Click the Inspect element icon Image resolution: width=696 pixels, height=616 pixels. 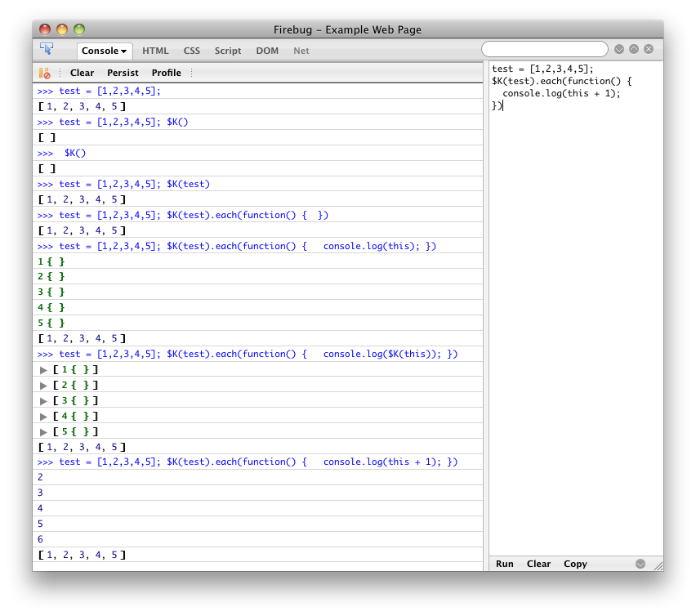(47, 50)
